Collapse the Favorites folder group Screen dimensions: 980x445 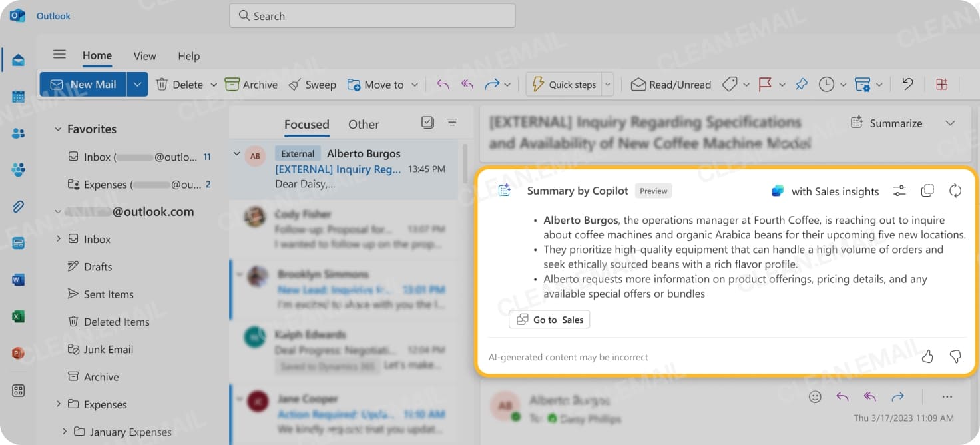(58, 129)
